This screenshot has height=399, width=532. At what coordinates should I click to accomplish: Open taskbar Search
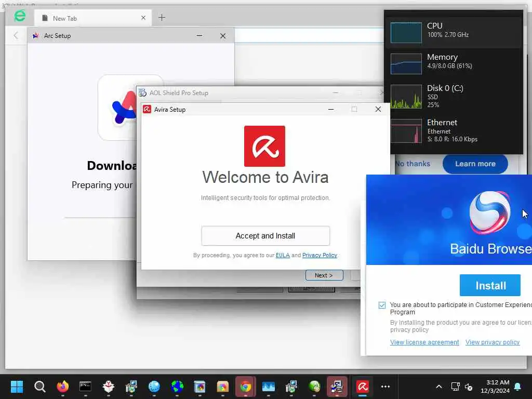[39, 387]
